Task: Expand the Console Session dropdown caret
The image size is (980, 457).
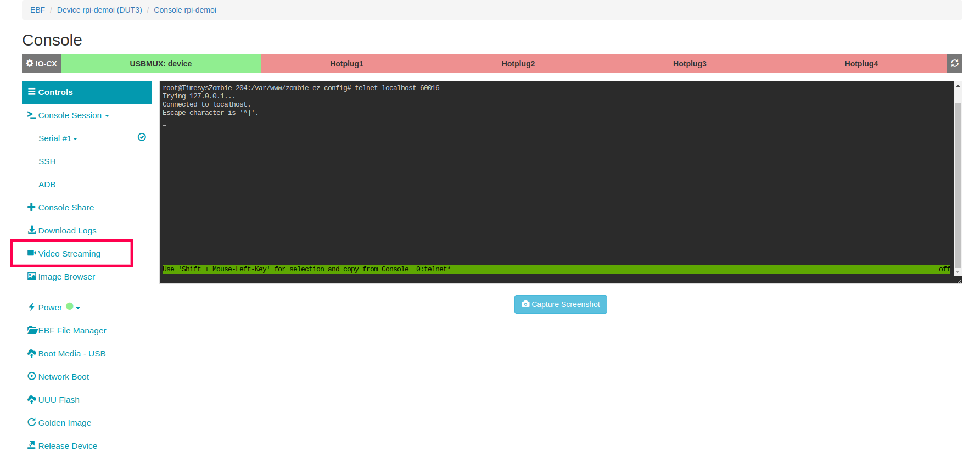Action: pos(107,116)
